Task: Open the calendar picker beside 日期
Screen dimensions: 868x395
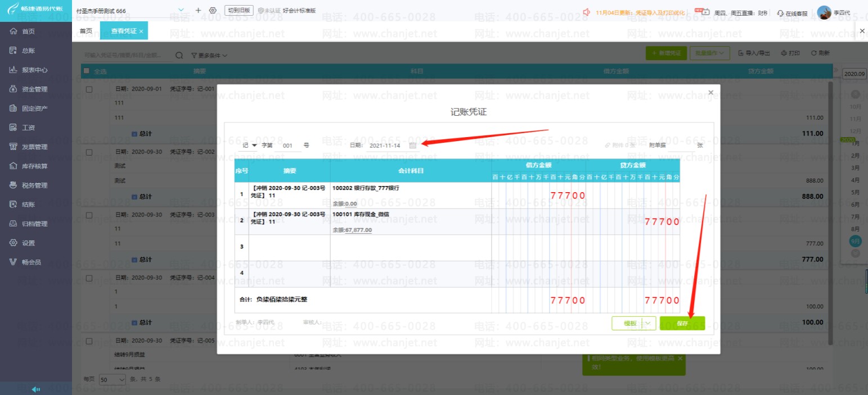Action: (412, 146)
